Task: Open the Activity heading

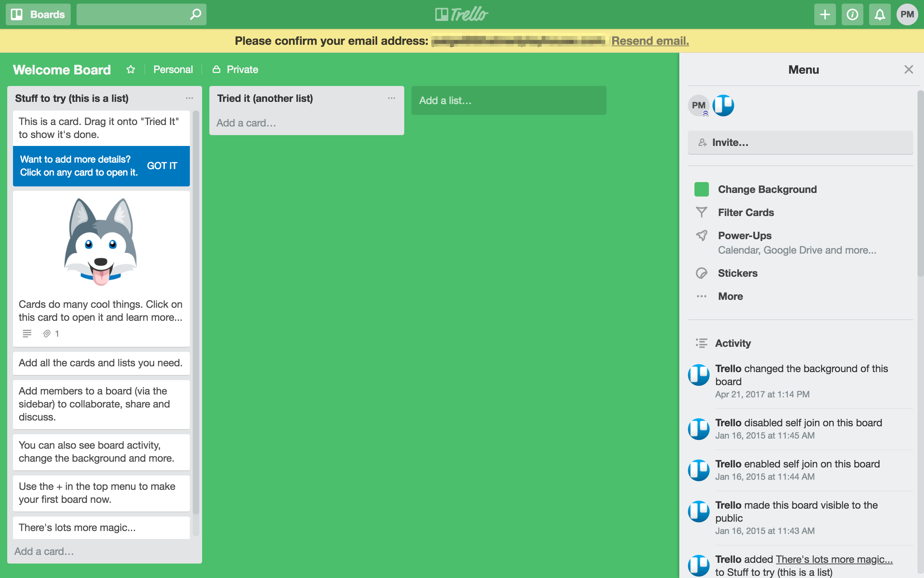Action: (733, 343)
